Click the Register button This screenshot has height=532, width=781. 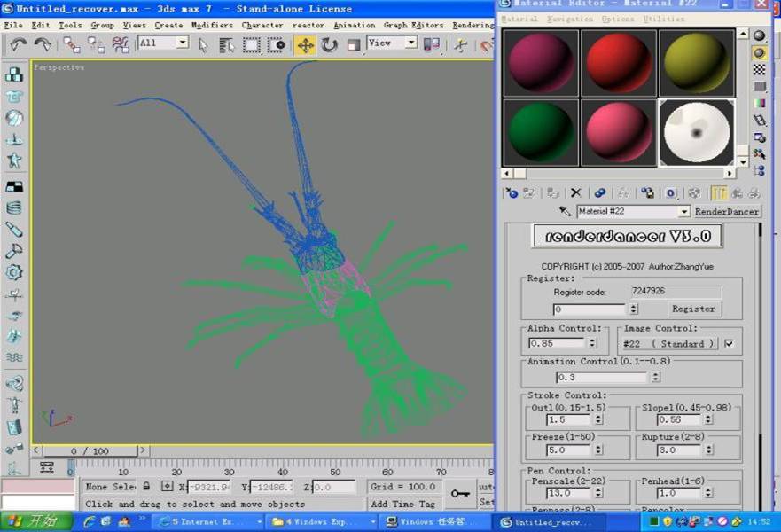[x=693, y=309]
